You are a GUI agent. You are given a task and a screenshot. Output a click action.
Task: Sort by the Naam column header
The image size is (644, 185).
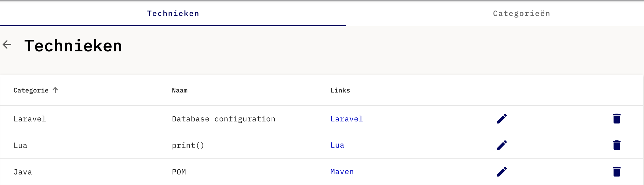coord(180,90)
